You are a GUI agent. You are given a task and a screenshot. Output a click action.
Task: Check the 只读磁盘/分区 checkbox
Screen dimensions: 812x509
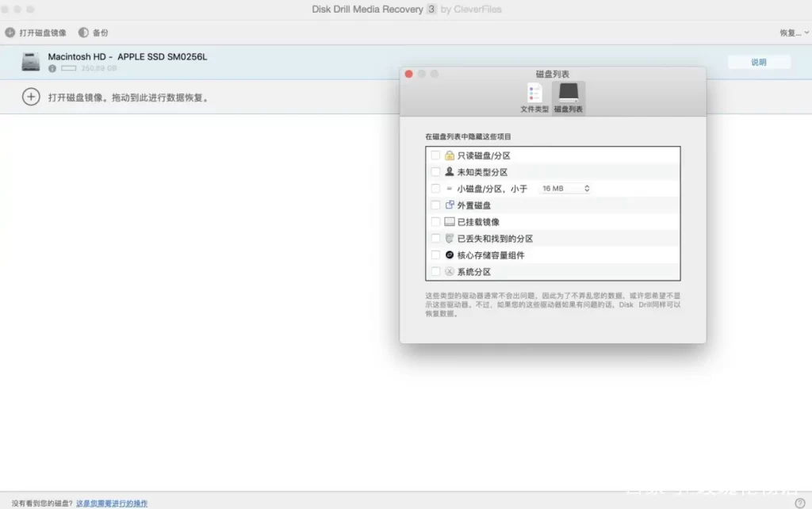(x=435, y=155)
